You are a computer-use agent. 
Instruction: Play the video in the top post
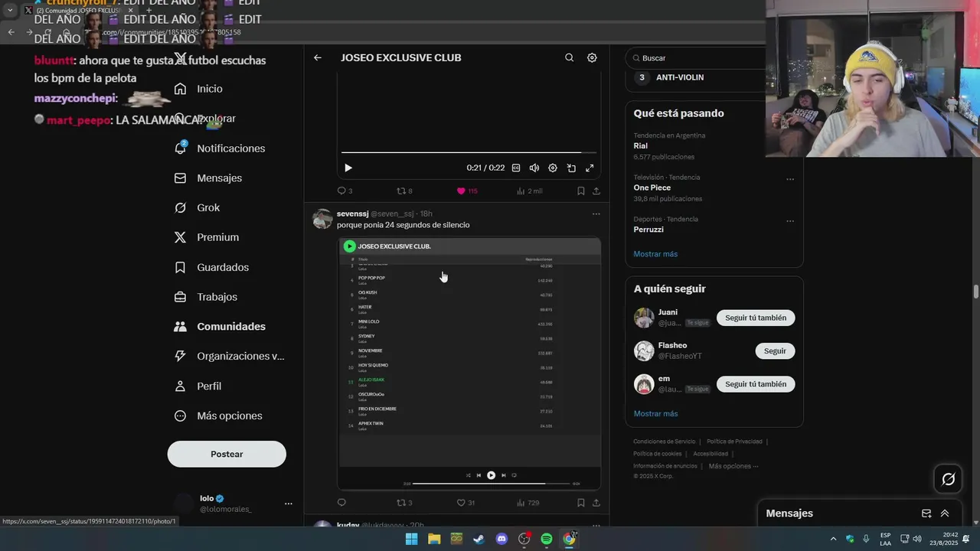[348, 168]
